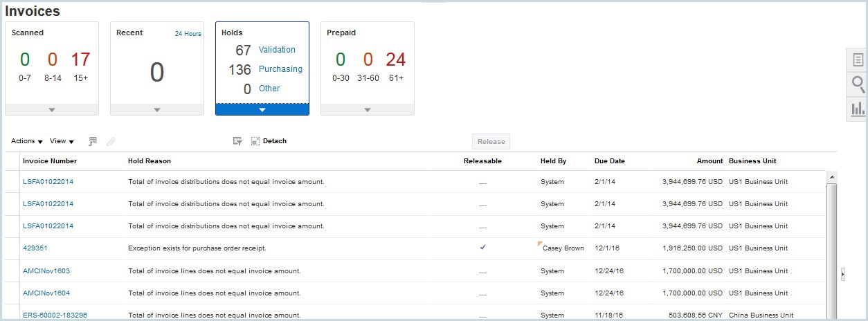The width and height of the screenshot is (868, 321).
Task: Select row header of invoice 429351
Action: pos(12,248)
